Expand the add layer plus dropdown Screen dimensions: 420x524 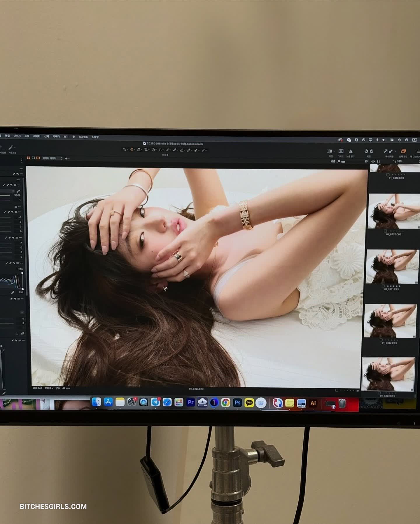(x=67, y=158)
